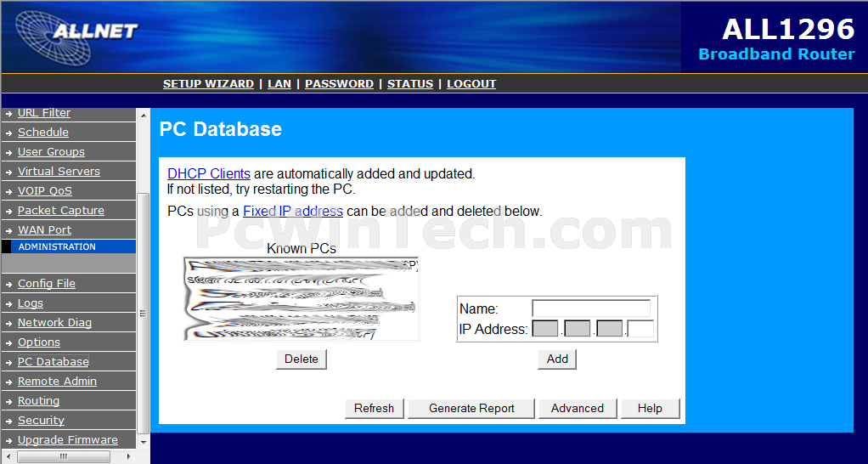This screenshot has height=464, width=868.
Task: Open Virtual Servers in the sidebar
Action: pyautogui.click(x=59, y=171)
